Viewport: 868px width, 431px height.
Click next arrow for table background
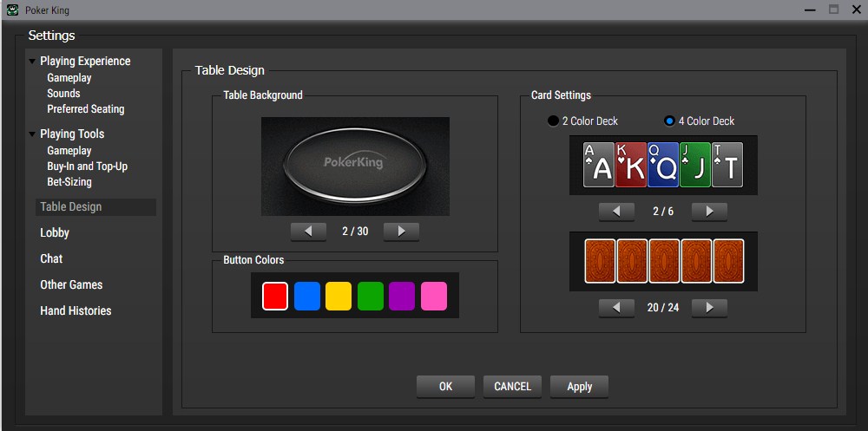point(401,232)
